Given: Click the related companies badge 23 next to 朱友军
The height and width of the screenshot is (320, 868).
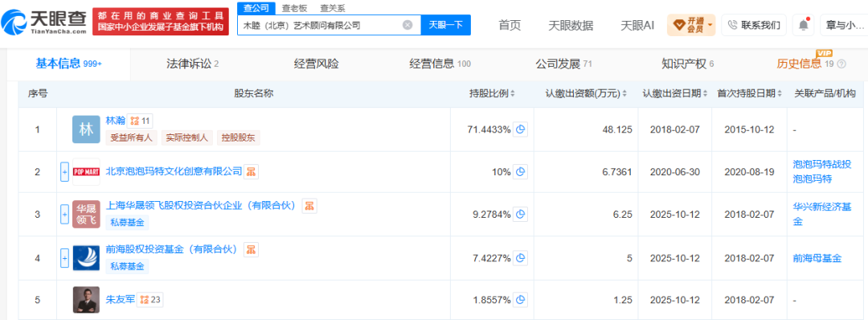Looking at the screenshot, I should click(150, 300).
